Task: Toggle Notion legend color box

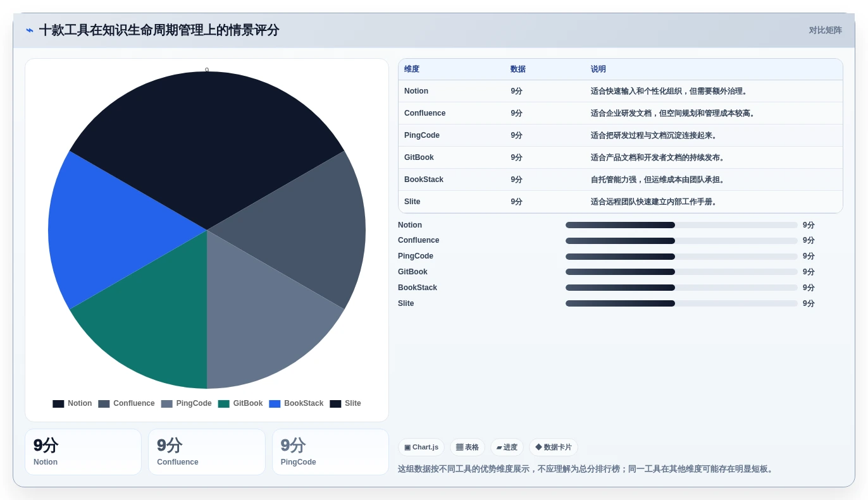Action: [x=58, y=403]
